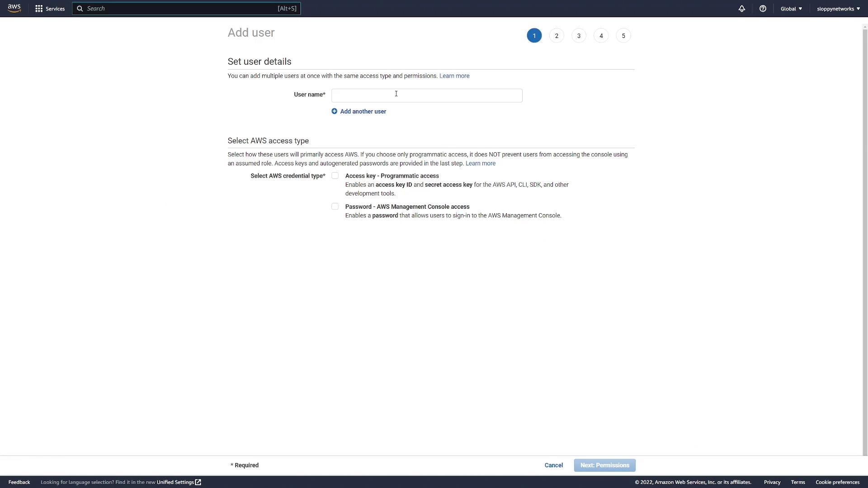Open the AWS home logo

pyautogui.click(x=14, y=9)
